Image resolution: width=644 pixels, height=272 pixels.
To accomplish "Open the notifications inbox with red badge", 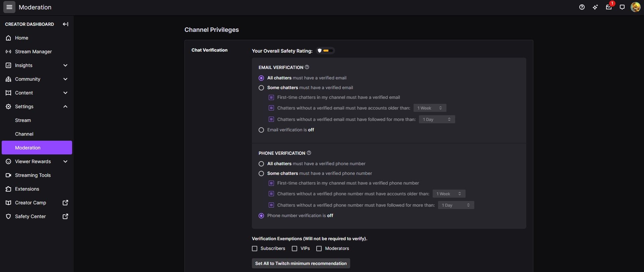I will coord(609,7).
